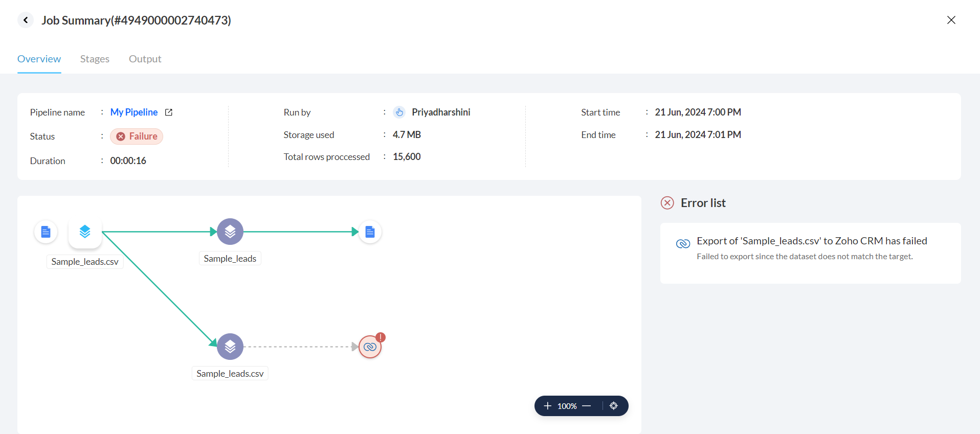Click the external link icon next to My Pipeline

[x=169, y=112]
